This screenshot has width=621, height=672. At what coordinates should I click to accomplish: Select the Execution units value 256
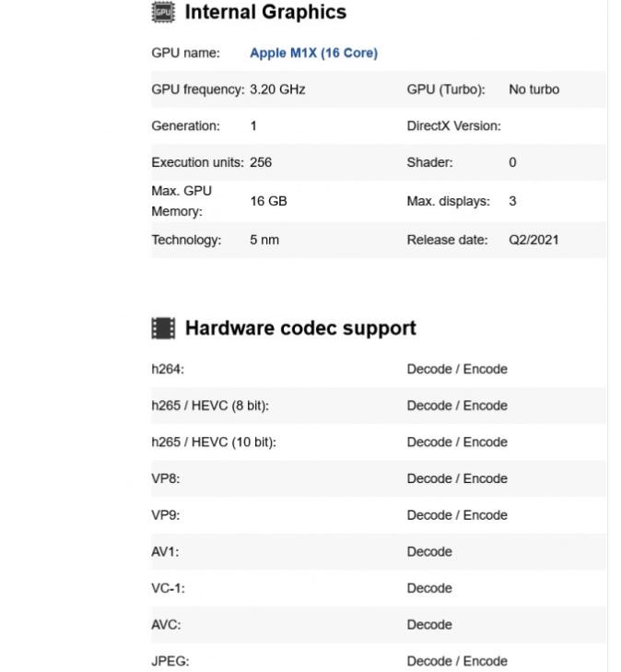pyautogui.click(x=261, y=162)
